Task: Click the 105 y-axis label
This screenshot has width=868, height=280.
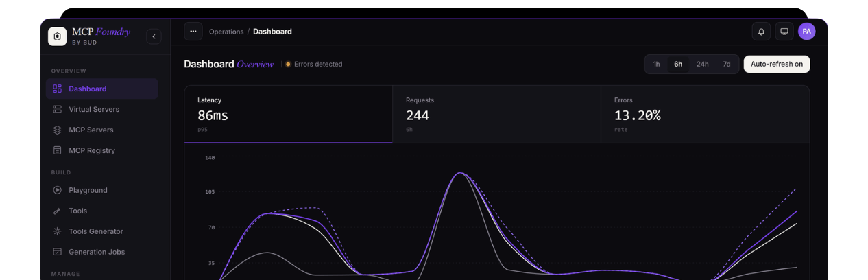Action: (x=210, y=191)
